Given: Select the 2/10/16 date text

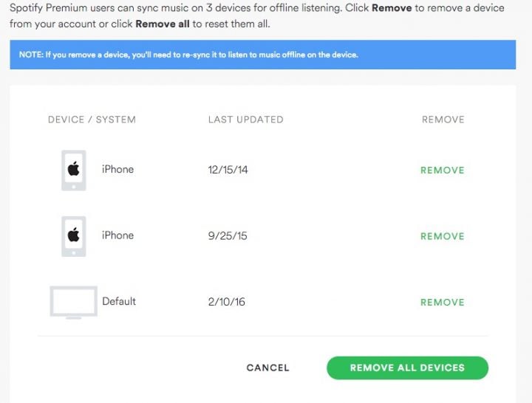Looking at the screenshot, I should click(226, 302).
